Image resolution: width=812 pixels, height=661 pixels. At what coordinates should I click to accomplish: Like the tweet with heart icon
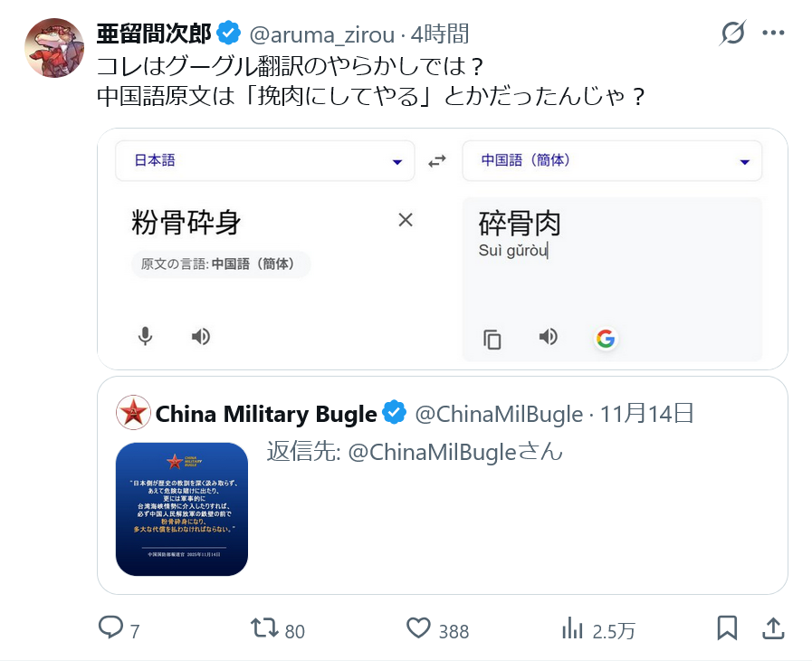coord(418,627)
